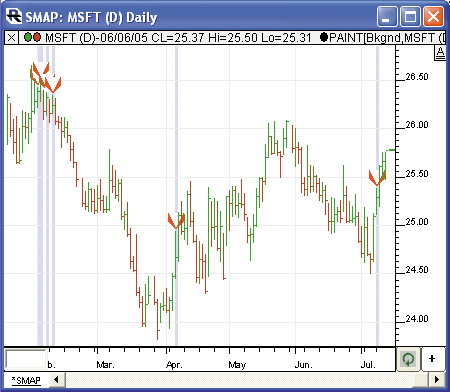Click the red arrow marker near July
450x392 pixels.
tap(377, 178)
